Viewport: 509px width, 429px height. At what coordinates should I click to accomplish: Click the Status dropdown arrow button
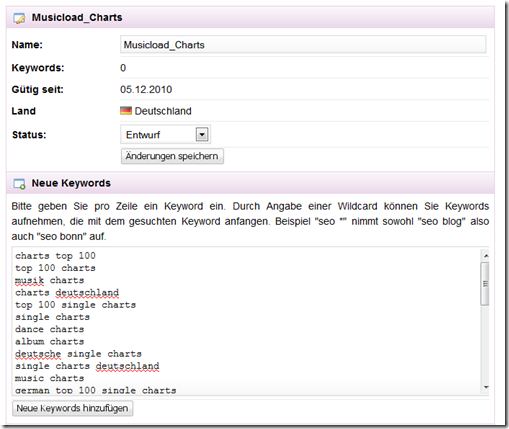click(x=202, y=135)
